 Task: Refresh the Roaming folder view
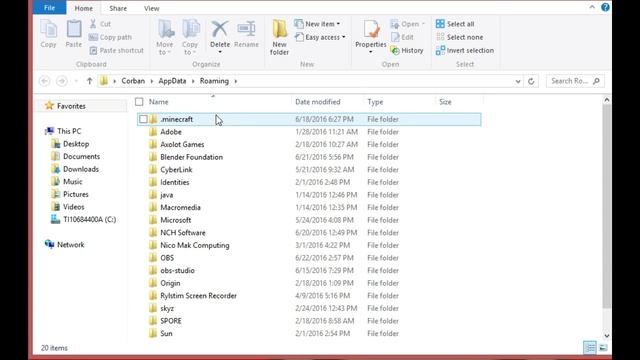tap(531, 81)
